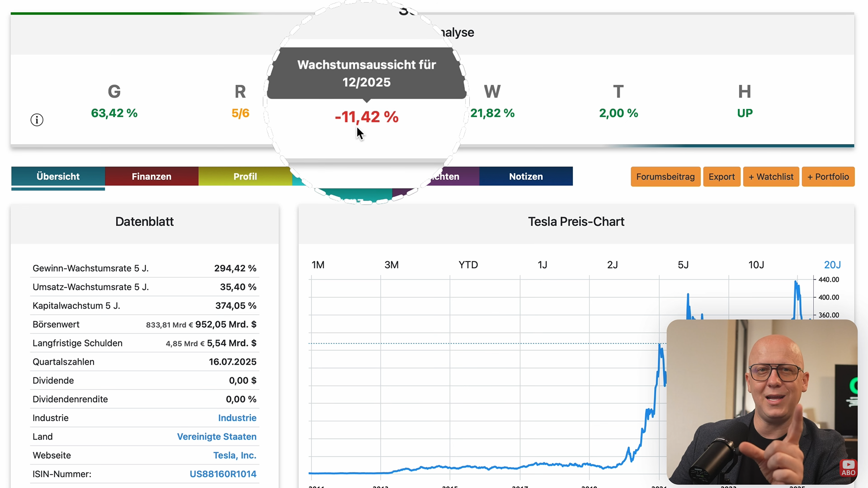868x488 pixels.
Task: Click Gewinn-Wachstumsrate value 294,42 %
Action: tap(235, 268)
